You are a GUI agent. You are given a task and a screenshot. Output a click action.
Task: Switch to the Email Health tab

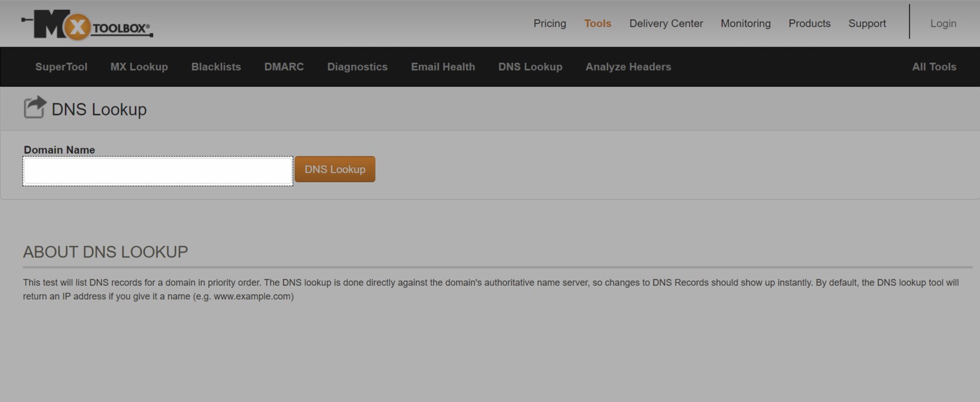coord(443,67)
